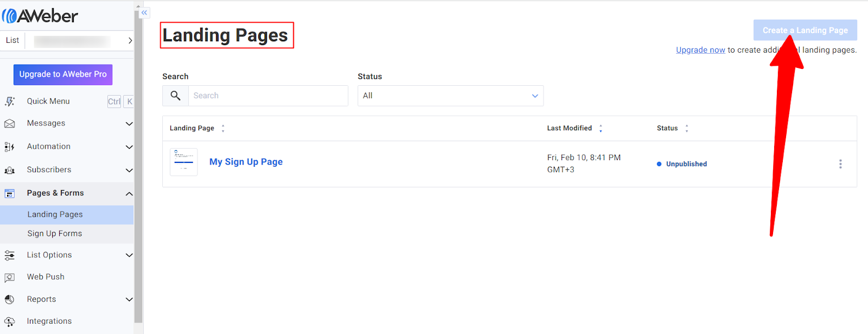This screenshot has height=334, width=868.
Task: Click the Web Push icon
Action: click(x=10, y=278)
